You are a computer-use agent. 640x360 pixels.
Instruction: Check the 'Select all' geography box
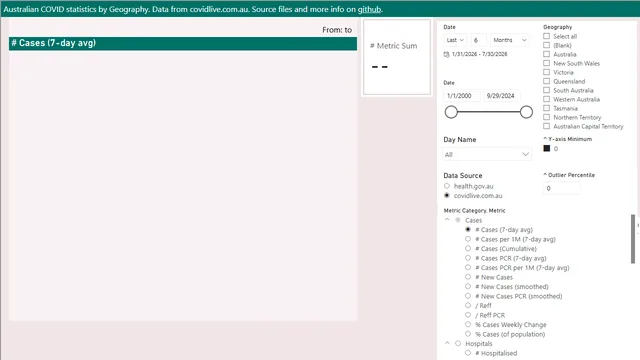(547, 36)
